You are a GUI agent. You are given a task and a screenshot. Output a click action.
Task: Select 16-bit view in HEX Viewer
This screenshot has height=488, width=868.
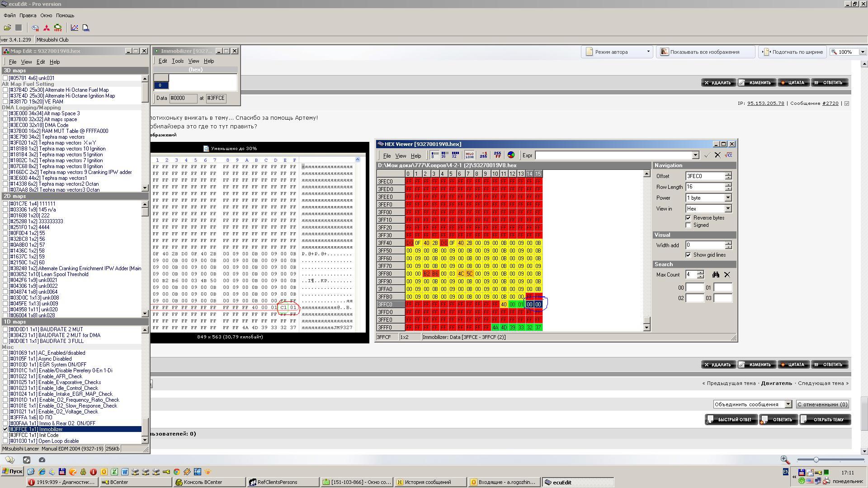[x=444, y=155]
